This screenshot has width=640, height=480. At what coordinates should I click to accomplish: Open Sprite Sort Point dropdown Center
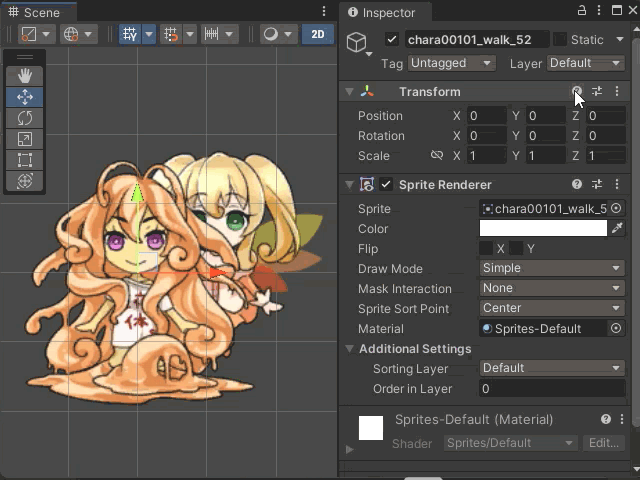point(552,308)
